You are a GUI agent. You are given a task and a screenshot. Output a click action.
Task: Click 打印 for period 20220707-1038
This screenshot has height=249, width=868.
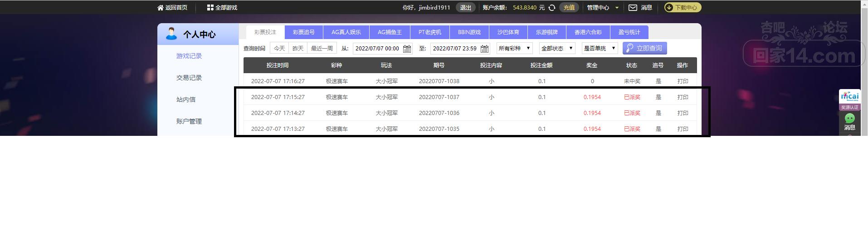[683, 81]
